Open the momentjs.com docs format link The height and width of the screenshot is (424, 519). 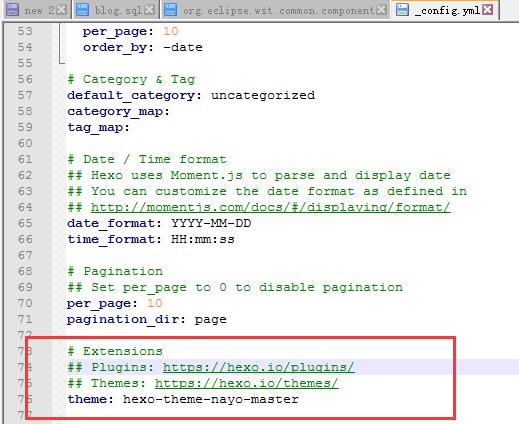(x=271, y=207)
